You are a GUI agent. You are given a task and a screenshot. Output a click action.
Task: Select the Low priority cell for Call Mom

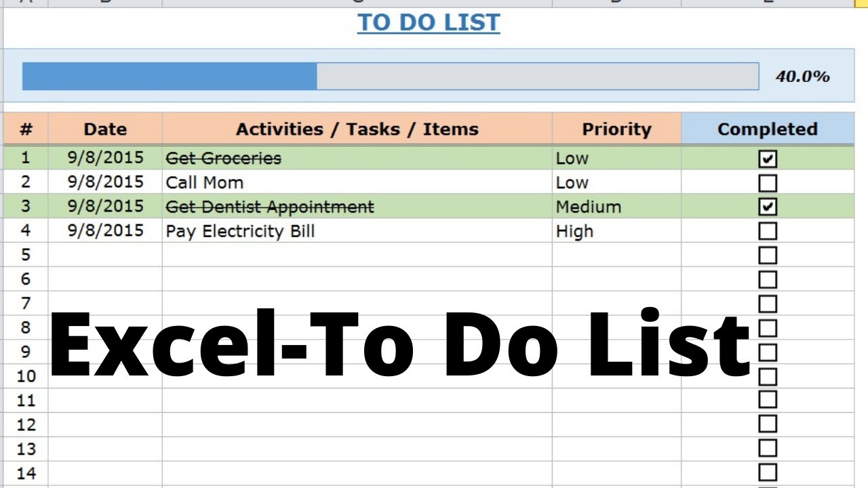616,182
